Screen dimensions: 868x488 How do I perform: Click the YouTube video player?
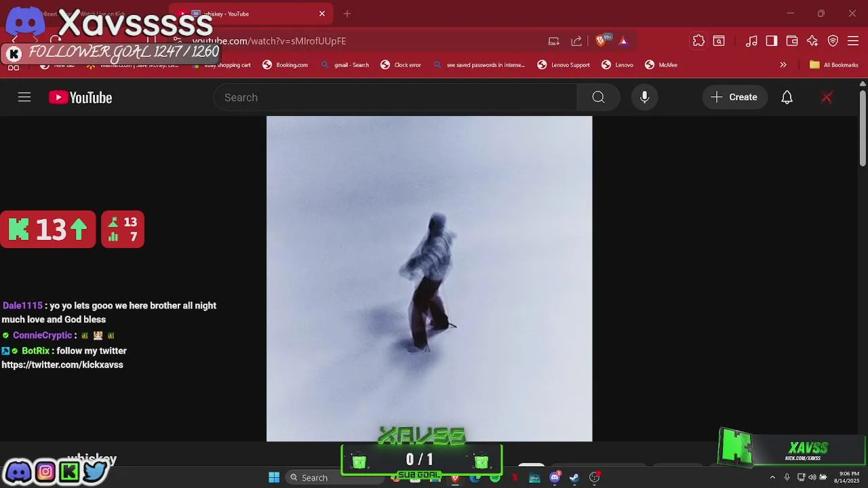(429, 279)
